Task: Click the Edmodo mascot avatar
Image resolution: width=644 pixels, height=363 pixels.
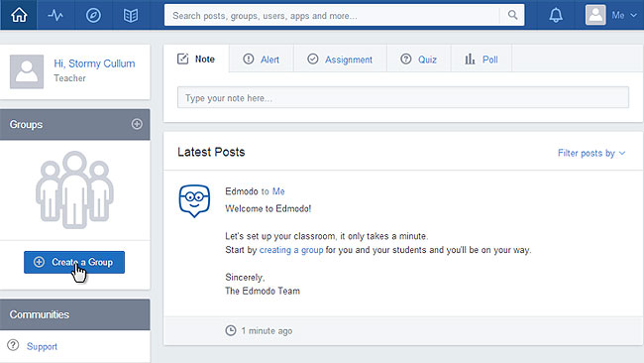Action: [x=194, y=200]
